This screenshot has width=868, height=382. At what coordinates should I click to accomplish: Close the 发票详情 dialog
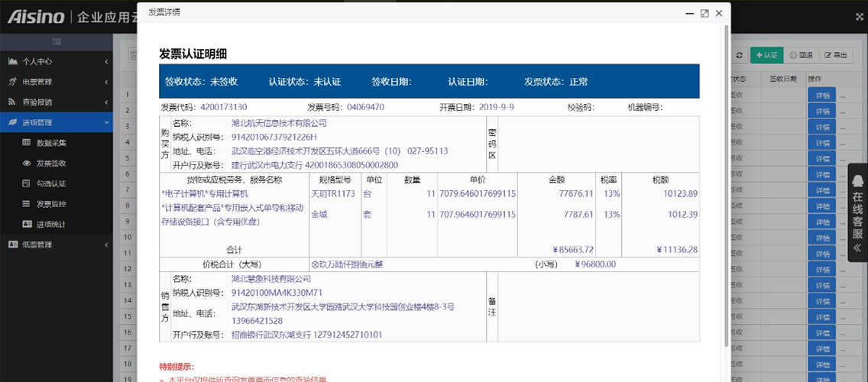click(718, 13)
